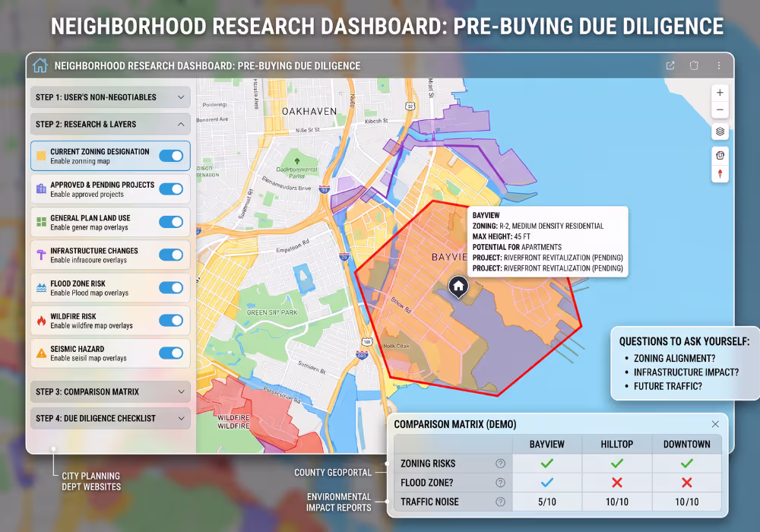Viewport: 760px width, 532px height.
Task: Disable the Wildfire Risk overlay
Action: point(171,320)
